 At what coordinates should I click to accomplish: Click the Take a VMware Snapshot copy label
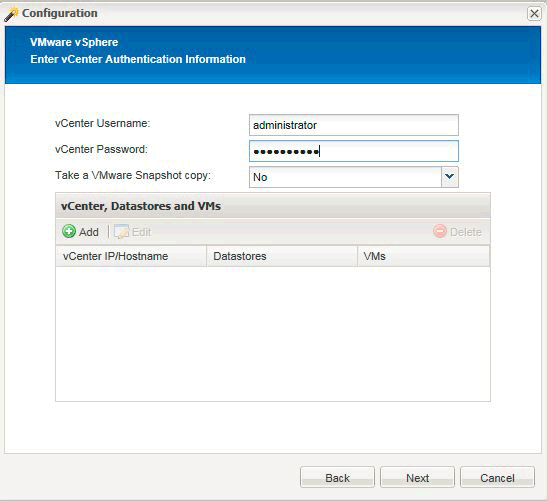(133, 175)
